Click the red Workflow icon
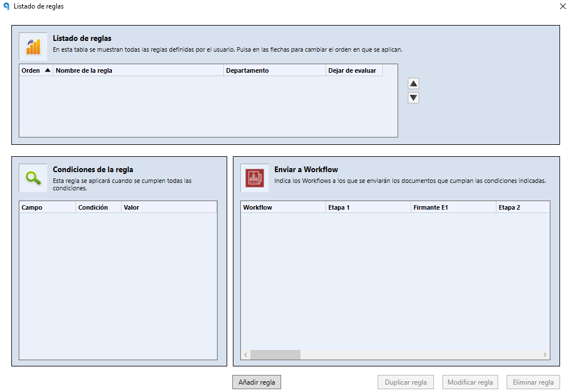Viewport: 568px width, 392px height. (254, 178)
